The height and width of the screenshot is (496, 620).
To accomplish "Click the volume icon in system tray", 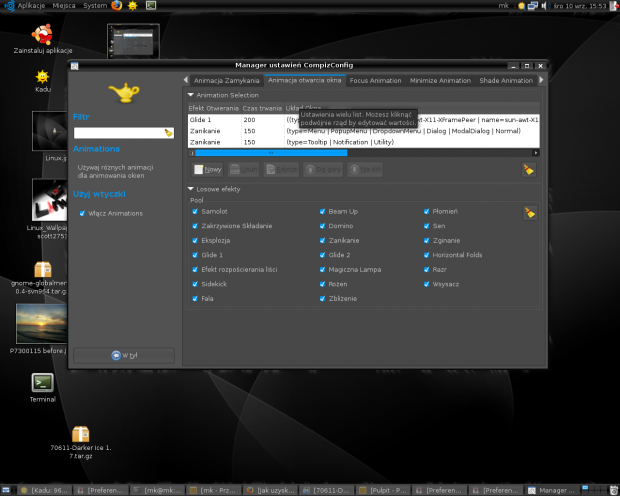I will (x=544, y=6).
